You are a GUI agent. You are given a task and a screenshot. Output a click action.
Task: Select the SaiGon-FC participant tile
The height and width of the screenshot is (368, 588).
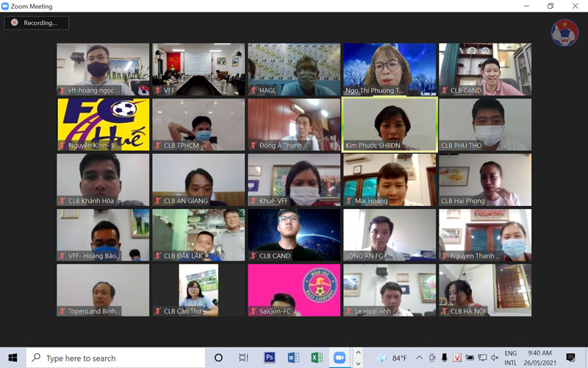[x=294, y=290]
